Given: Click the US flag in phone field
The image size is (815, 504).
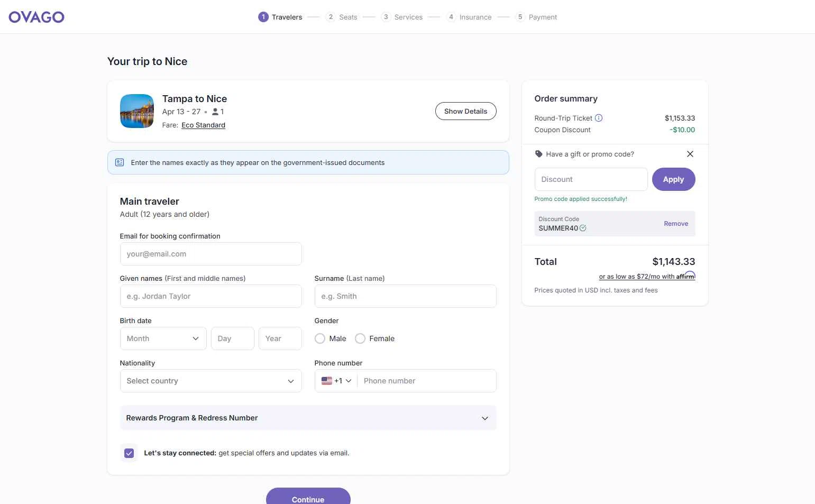Looking at the screenshot, I should pyautogui.click(x=327, y=381).
